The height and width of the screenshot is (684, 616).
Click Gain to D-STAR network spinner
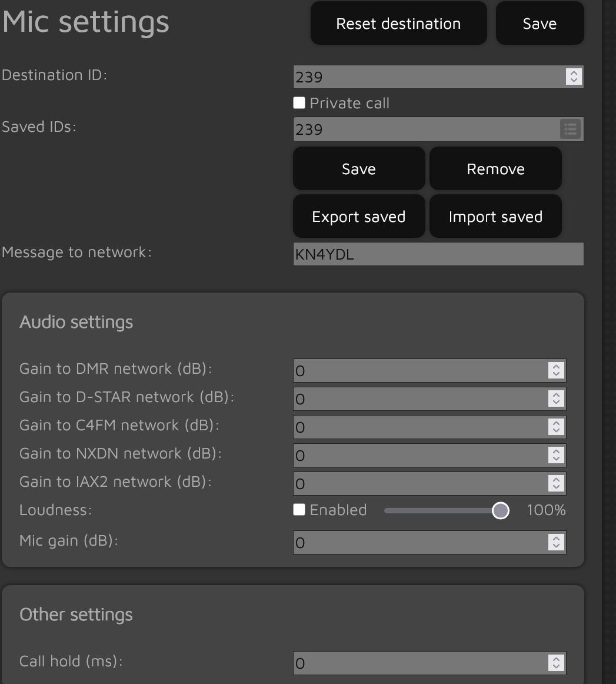(555, 399)
